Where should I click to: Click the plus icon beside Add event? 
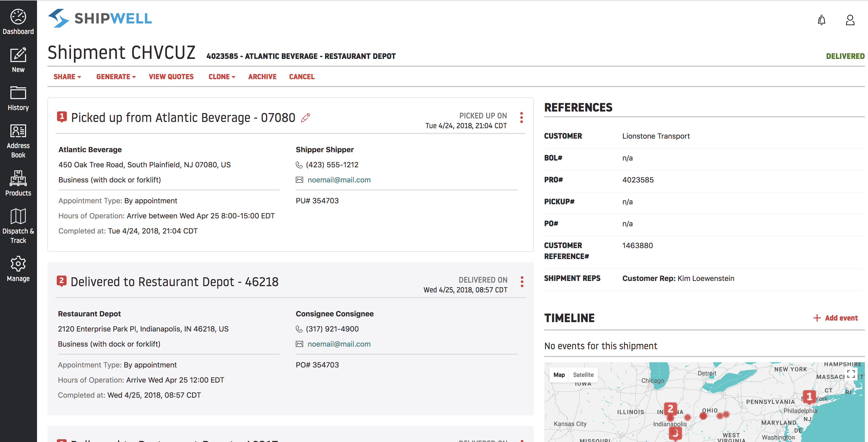pos(817,318)
